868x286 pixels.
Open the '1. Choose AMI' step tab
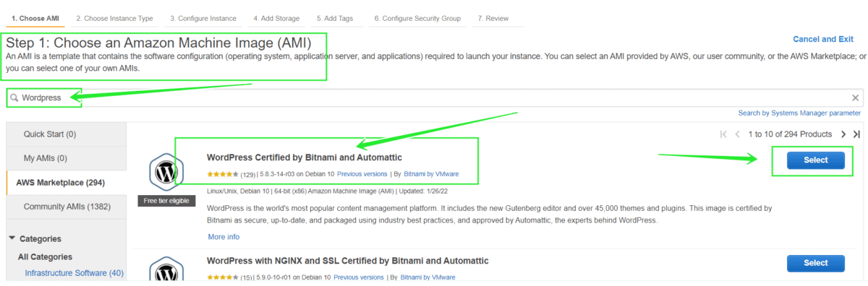(x=35, y=18)
